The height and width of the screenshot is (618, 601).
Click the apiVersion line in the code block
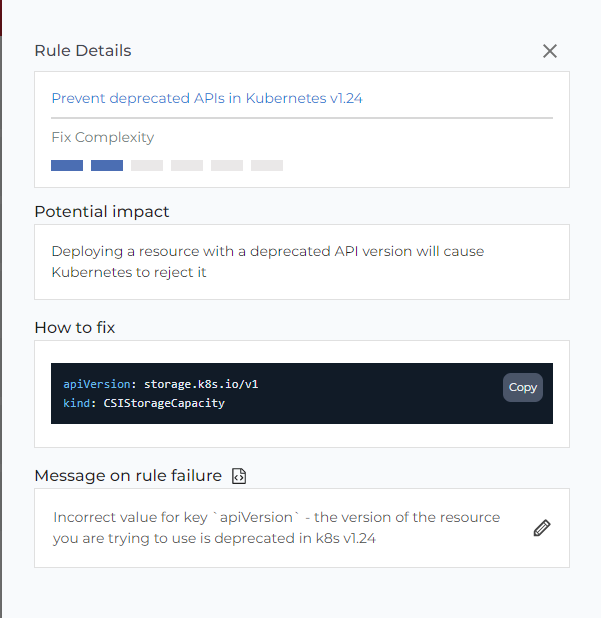point(161,384)
